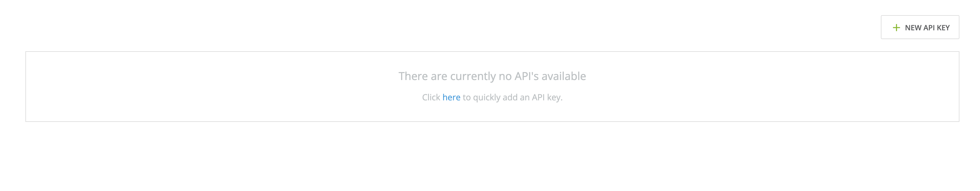The image size is (980, 191).
Task: Click the word "Click" before the here link
Action: 431,97
